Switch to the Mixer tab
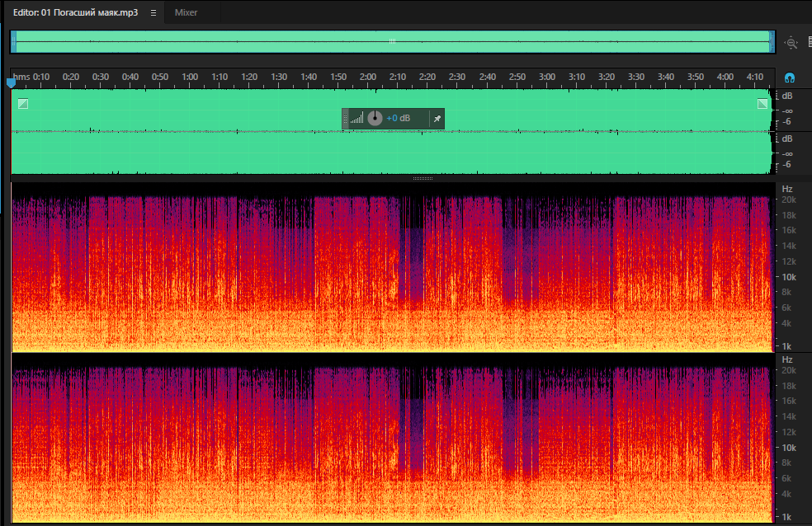Viewport: 812px width, 526px height. click(186, 12)
